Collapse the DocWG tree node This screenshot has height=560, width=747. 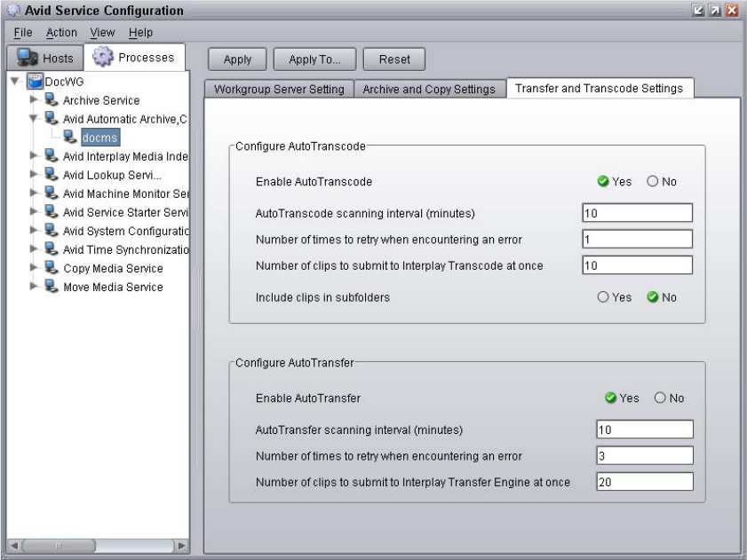pyautogui.click(x=15, y=82)
